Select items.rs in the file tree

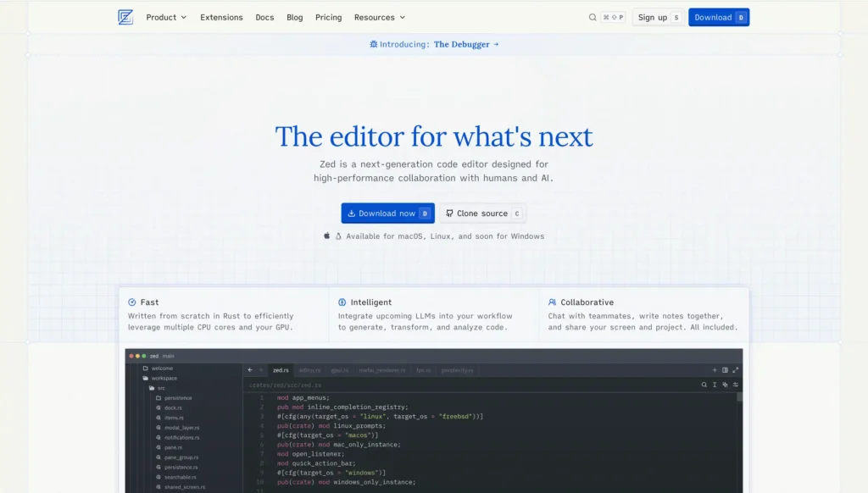click(174, 418)
